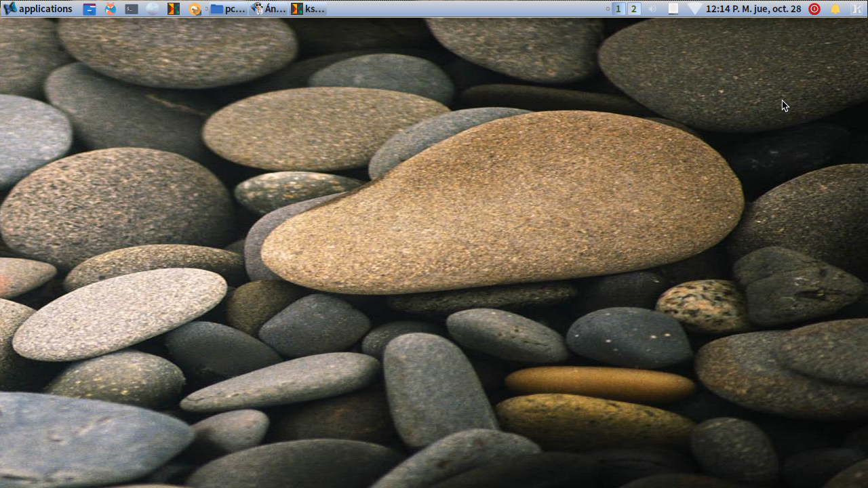
Task: Open the orange-black K launcher icon
Action: click(x=174, y=9)
